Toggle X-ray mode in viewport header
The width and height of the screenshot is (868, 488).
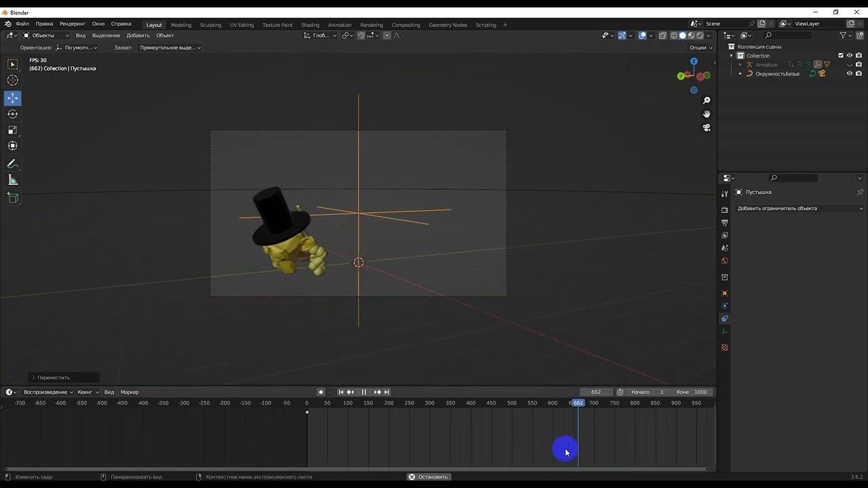pos(663,35)
